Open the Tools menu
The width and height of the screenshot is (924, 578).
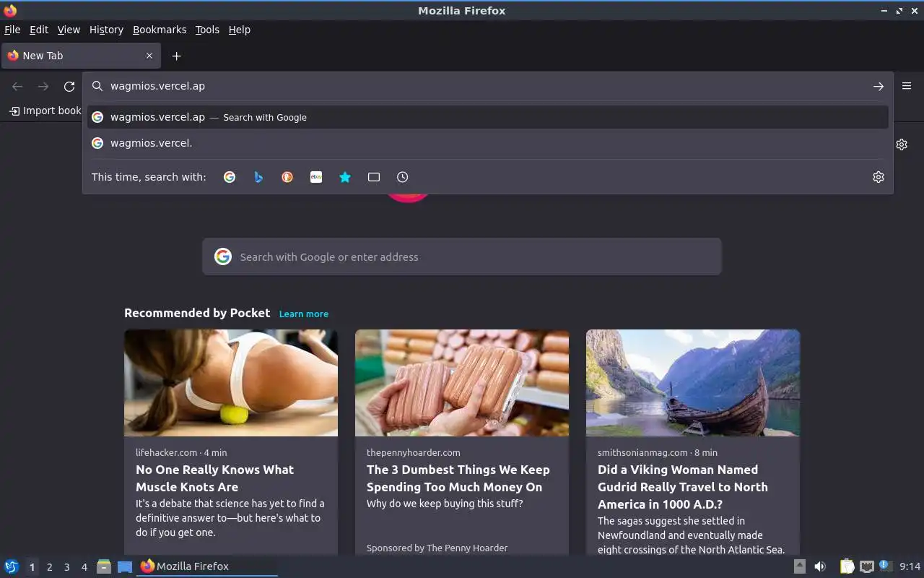click(x=207, y=30)
